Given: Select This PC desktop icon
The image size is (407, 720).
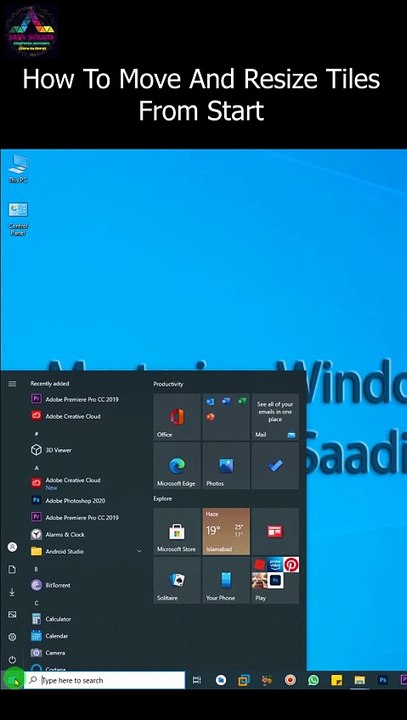Looking at the screenshot, I should (18, 169).
